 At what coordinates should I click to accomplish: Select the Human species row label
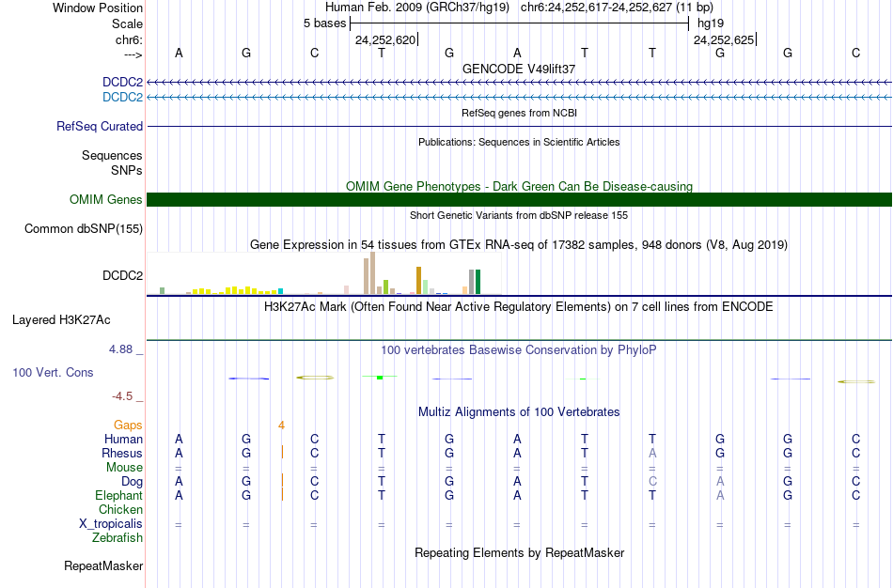pyautogui.click(x=123, y=439)
